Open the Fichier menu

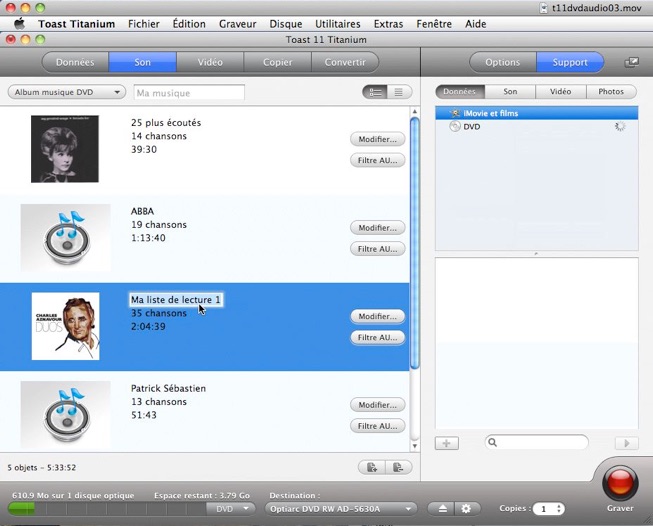(x=144, y=24)
